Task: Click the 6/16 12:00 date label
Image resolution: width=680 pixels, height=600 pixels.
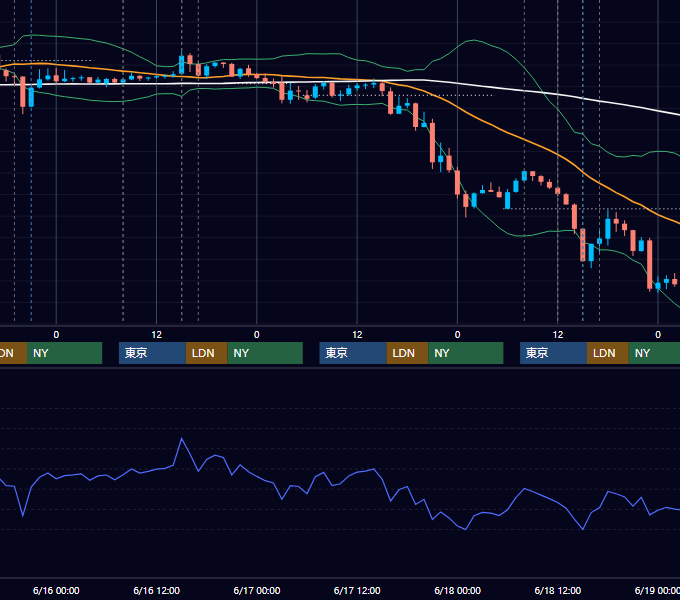Action: [157, 590]
